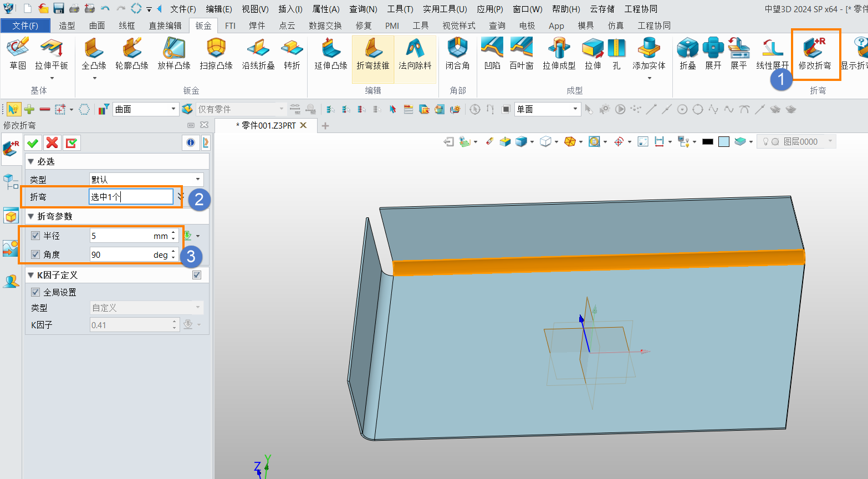The width and height of the screenshot is (868, 479).
Task: Click the 展平 flatten tool
Action: [739, 54]
